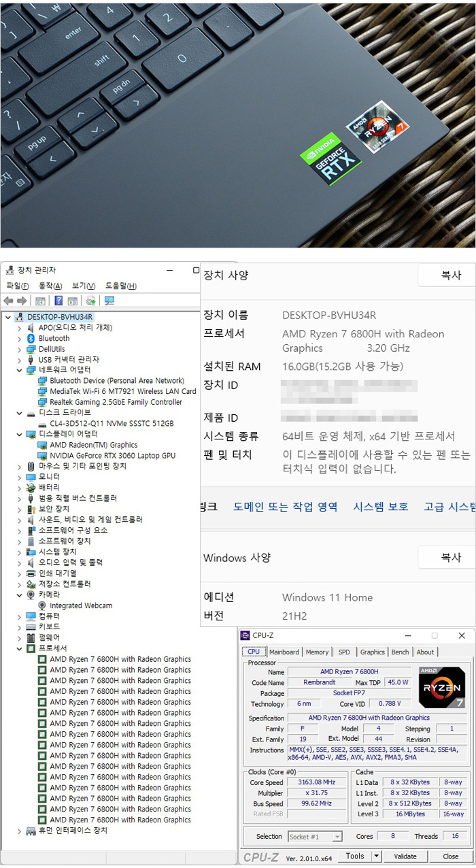Open the 시스템 보호 link
The image size is (476, 868).
coord(381,507)
